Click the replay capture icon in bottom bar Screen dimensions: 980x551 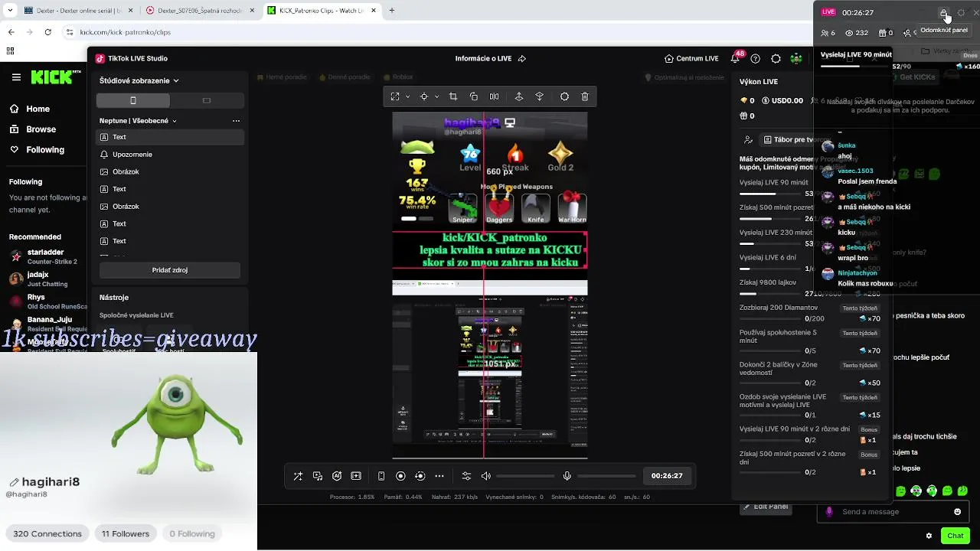coord(420,476)
